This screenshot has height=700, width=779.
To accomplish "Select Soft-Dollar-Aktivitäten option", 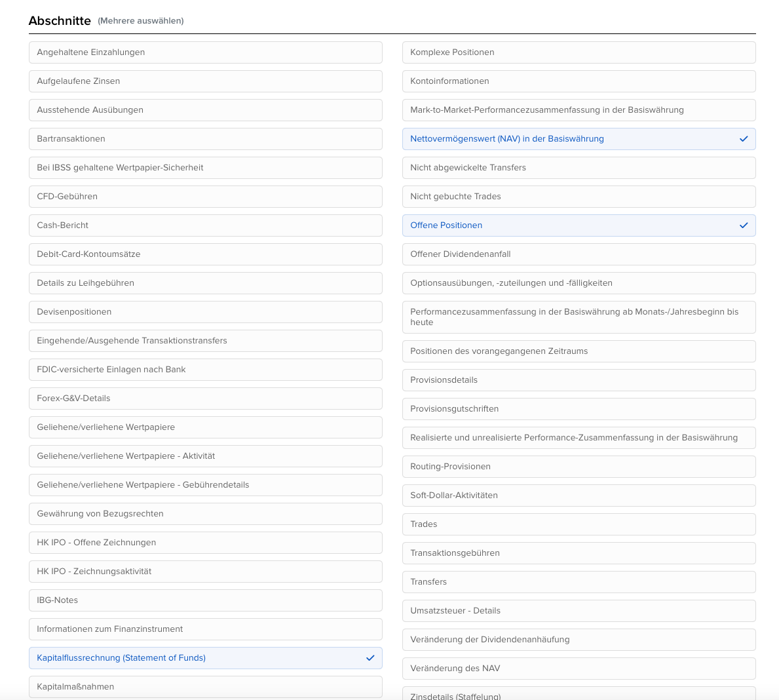I will click(x=579, y=495).
